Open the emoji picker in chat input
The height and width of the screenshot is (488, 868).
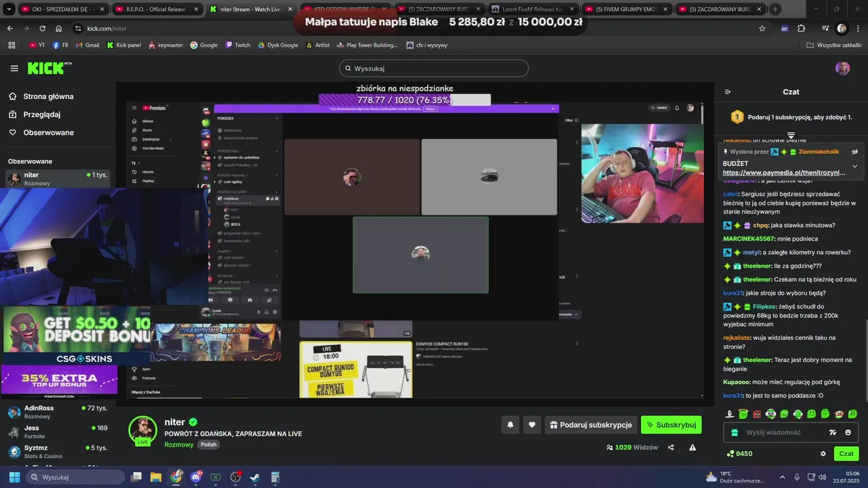pyautogui.click(x=848, y=432)
